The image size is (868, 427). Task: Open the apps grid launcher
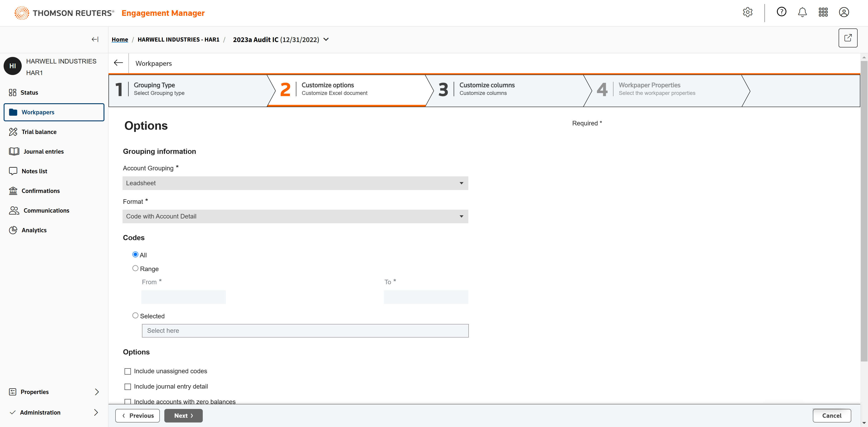[x=823, y=12]
